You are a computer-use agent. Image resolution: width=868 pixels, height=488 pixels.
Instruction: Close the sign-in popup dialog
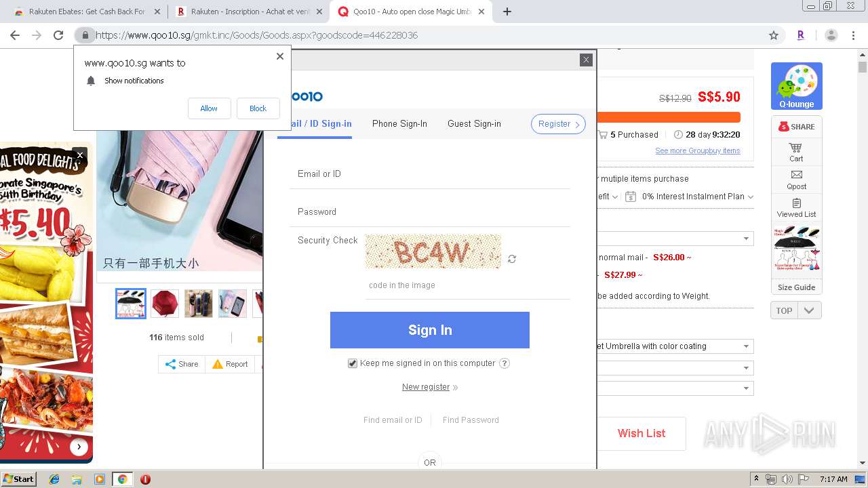587,60
